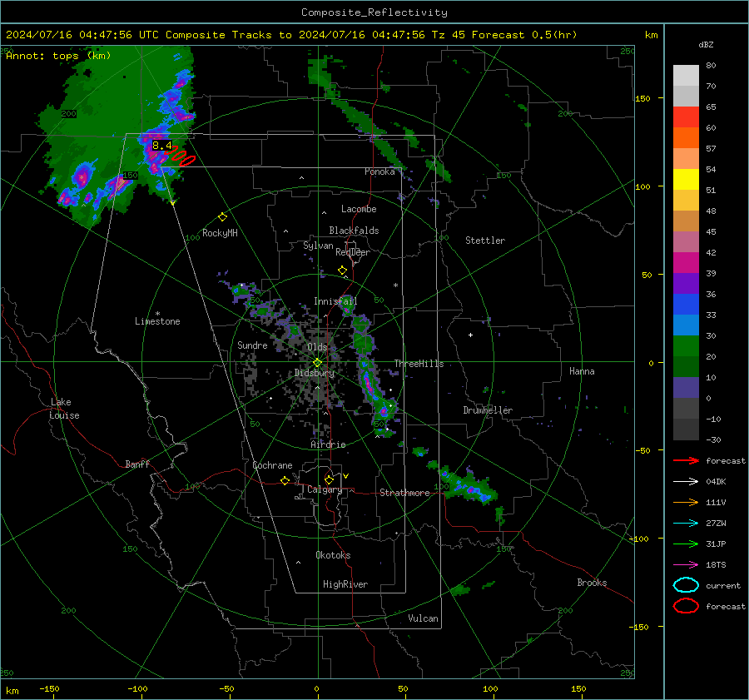Pick the red swatch between 65 and 60
The width and height of the screenshot is (749, 700).
tap(686, 117)
